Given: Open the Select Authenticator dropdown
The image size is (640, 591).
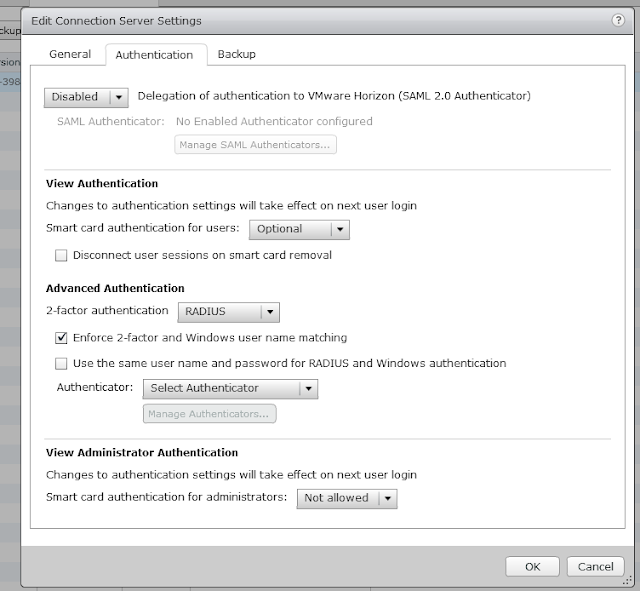Looking at the screenshot, I should [x=230, y=388].
